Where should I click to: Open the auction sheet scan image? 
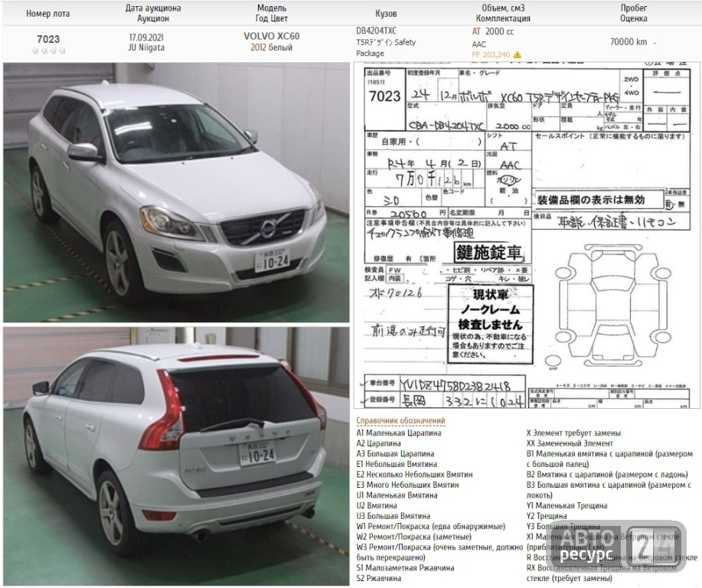(527, 235)
